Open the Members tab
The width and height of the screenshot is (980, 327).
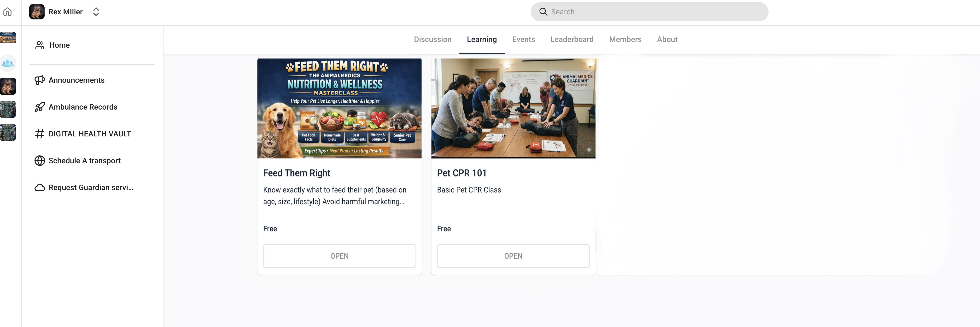tap(625, 40)
